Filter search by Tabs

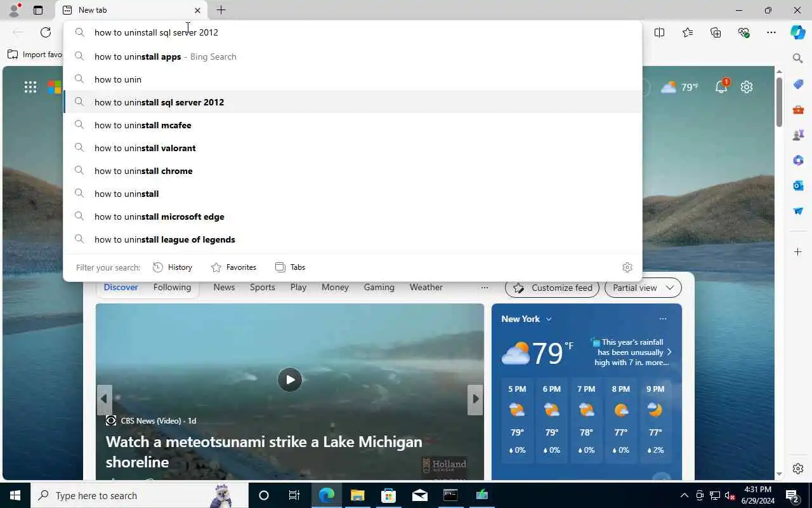click(290, 267)
